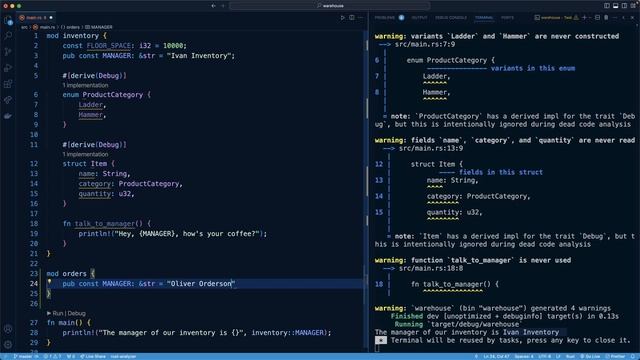
Task: Click src/main.rs:18:8 link in terminal
Action: pos(431,268)
